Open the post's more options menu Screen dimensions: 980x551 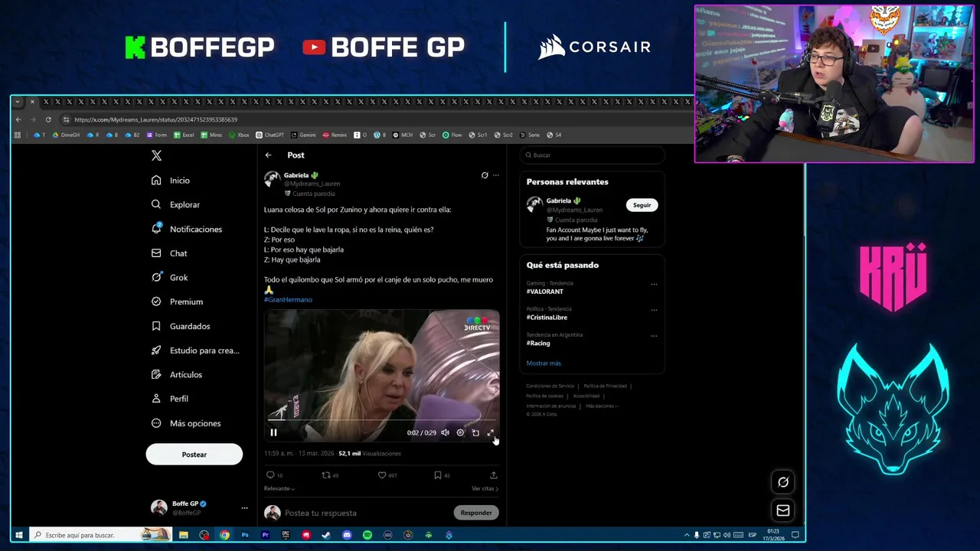[x=496, y=175]
